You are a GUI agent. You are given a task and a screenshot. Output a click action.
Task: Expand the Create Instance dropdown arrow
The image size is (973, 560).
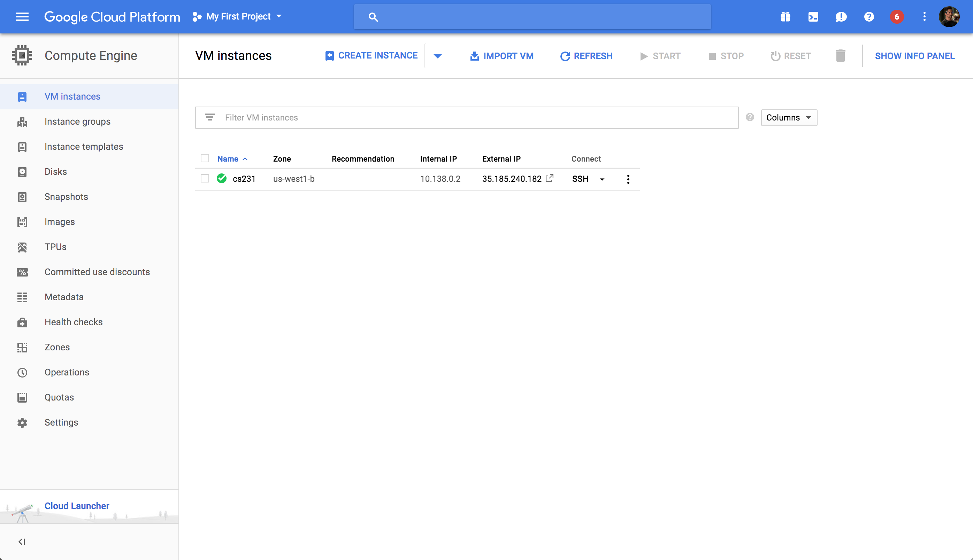pos(438,56)
